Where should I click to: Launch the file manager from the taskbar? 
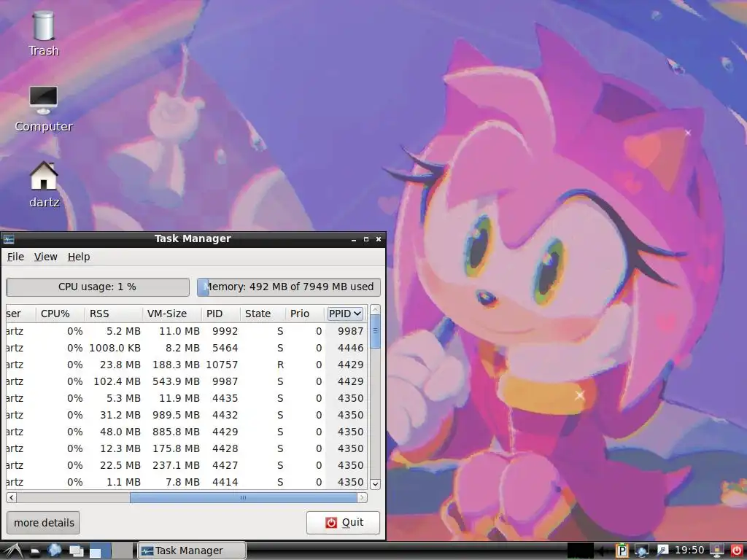click(35, 551)
